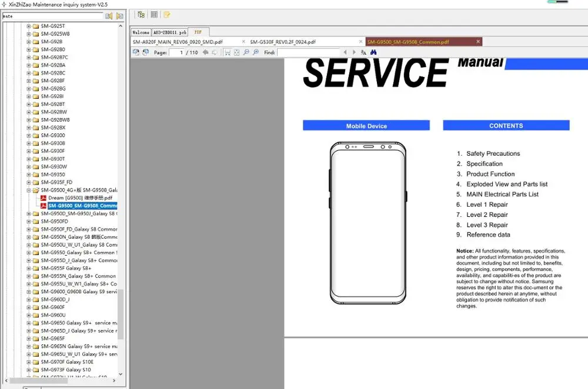Viewport: 588px width, 389px height.
Task: Expand the SM-G925T folder
Action: point(28,26)
